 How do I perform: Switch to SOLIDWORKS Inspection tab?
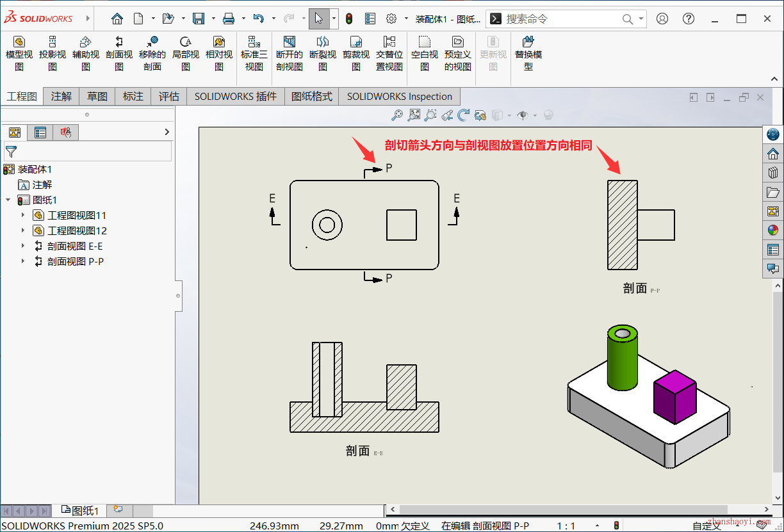point(400,97)
